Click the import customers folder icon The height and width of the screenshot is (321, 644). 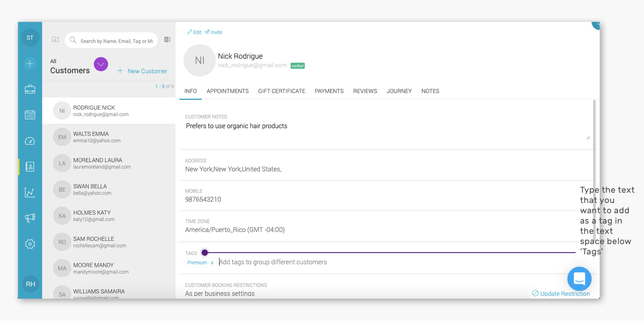point(55,39)
